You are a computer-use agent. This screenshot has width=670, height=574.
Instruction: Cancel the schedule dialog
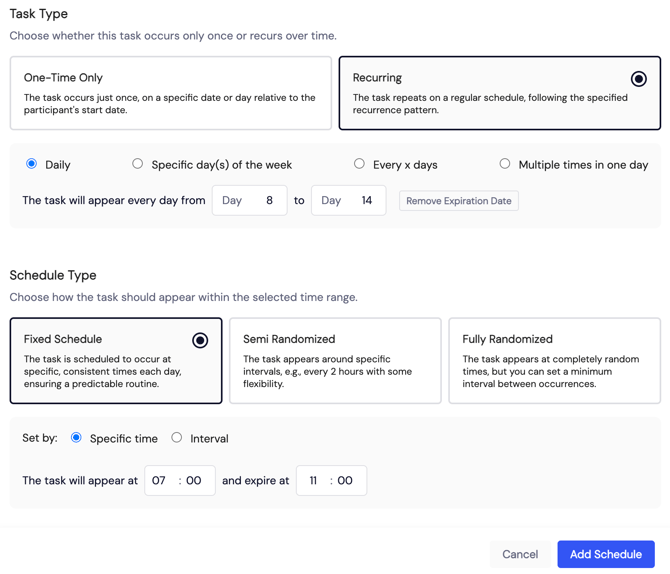(x=520, y=554)
